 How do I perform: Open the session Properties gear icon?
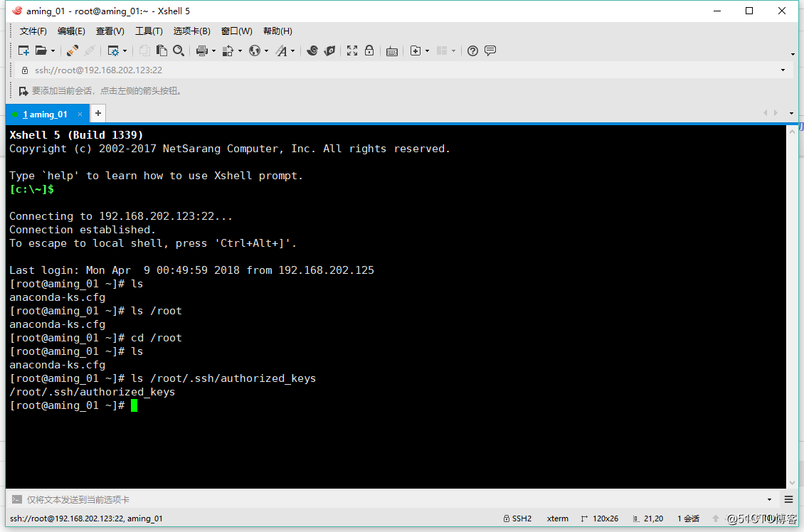pyautogui.click(x=113, y=50)
